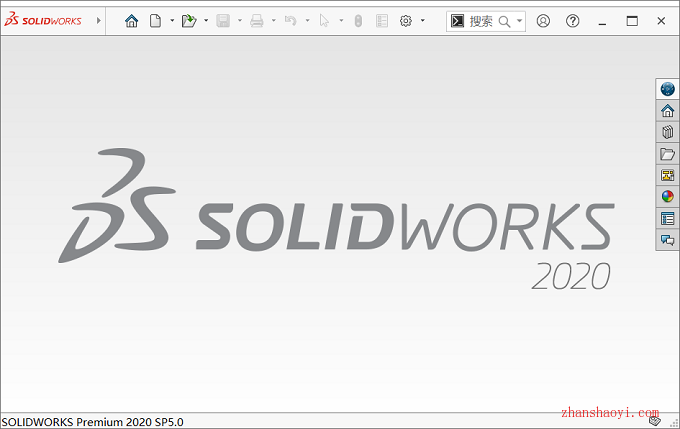Open SOLIDWORKS Resources home tab in task pane

pos(667,111)
